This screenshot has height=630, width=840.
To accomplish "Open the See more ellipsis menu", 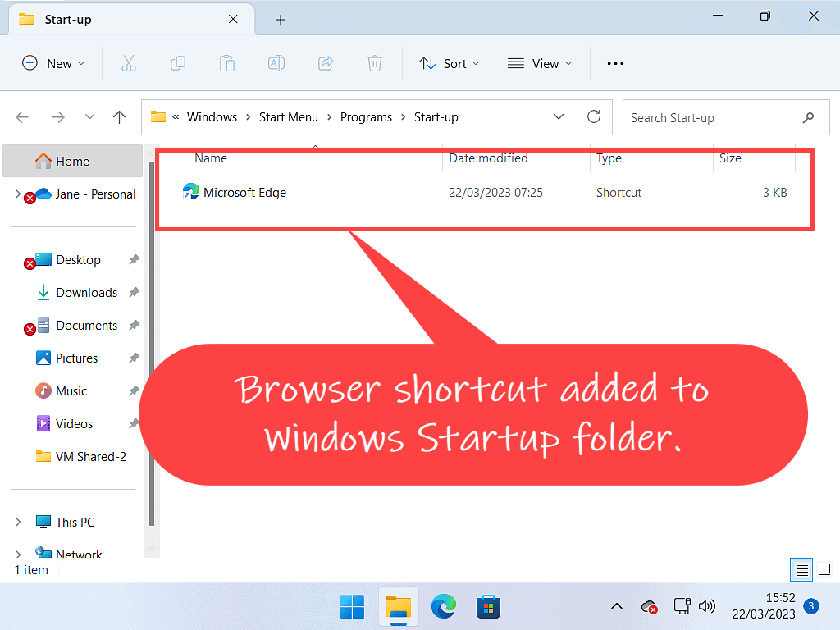I will point(615,63).
